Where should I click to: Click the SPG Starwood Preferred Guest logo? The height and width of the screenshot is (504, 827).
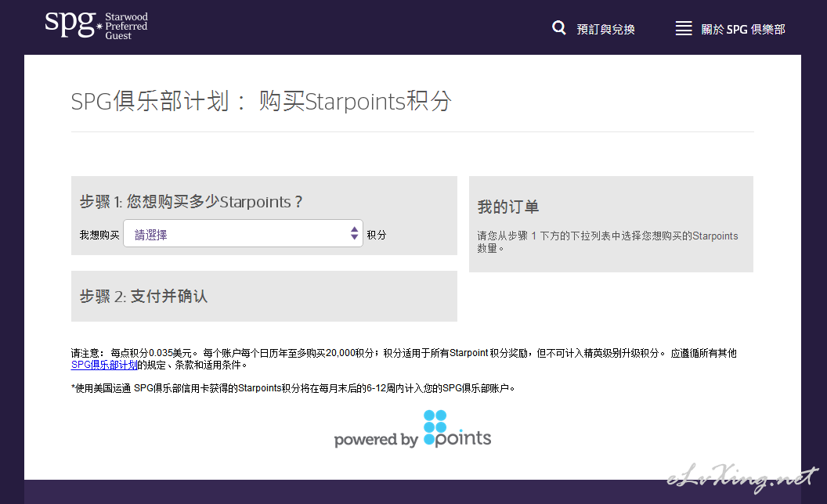[x=96, y=25]
